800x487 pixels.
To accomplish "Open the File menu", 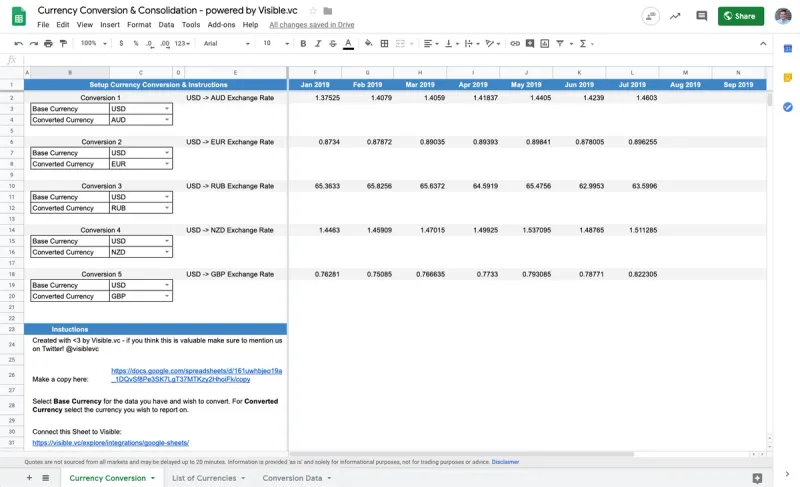I will [x=43, y=24].
